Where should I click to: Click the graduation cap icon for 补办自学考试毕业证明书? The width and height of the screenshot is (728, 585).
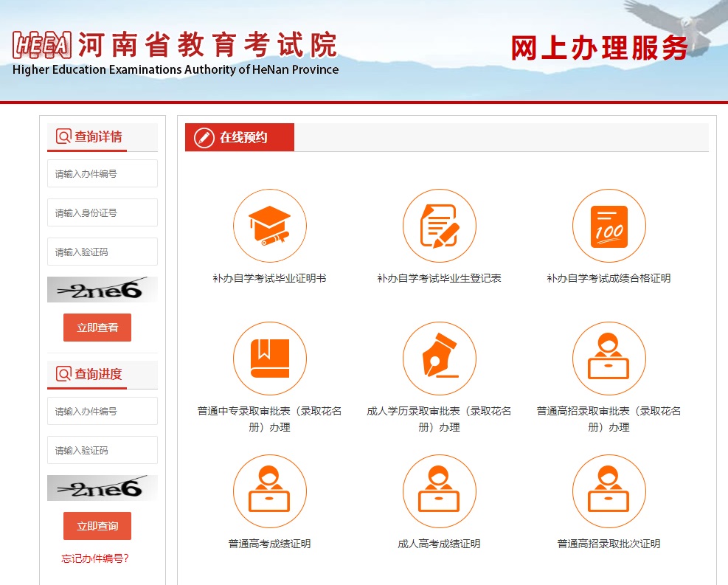(x=269, y=226)
